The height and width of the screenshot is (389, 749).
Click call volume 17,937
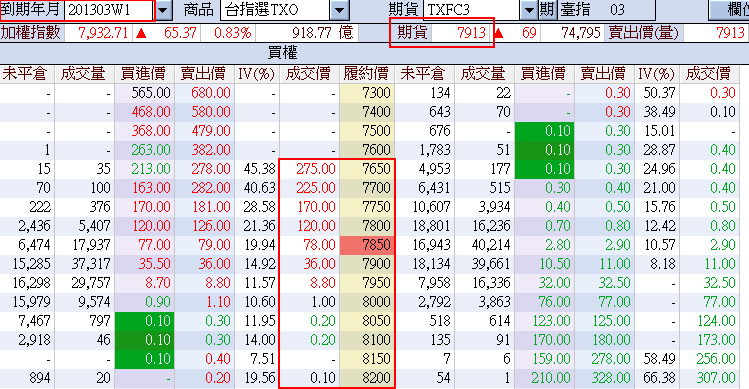pyautogui.click(x=91, y=245)
